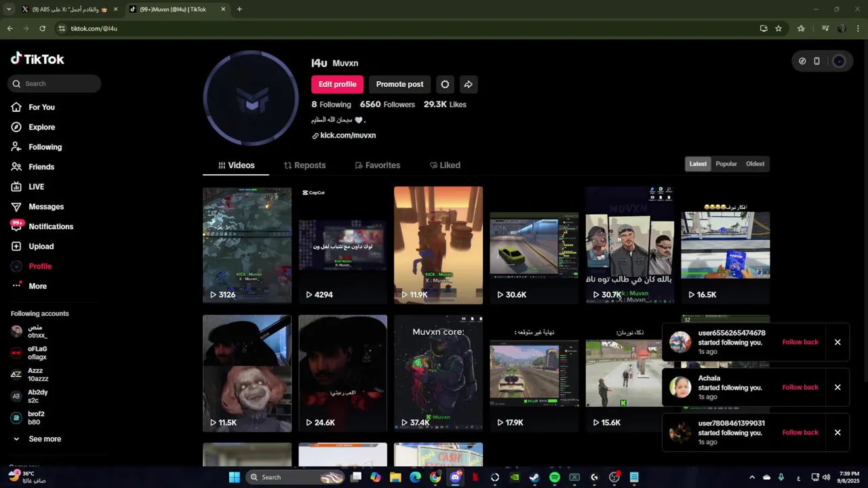Click the 8 Following count
The height and width of the screenshot is (488, 868).
point(331,104)
